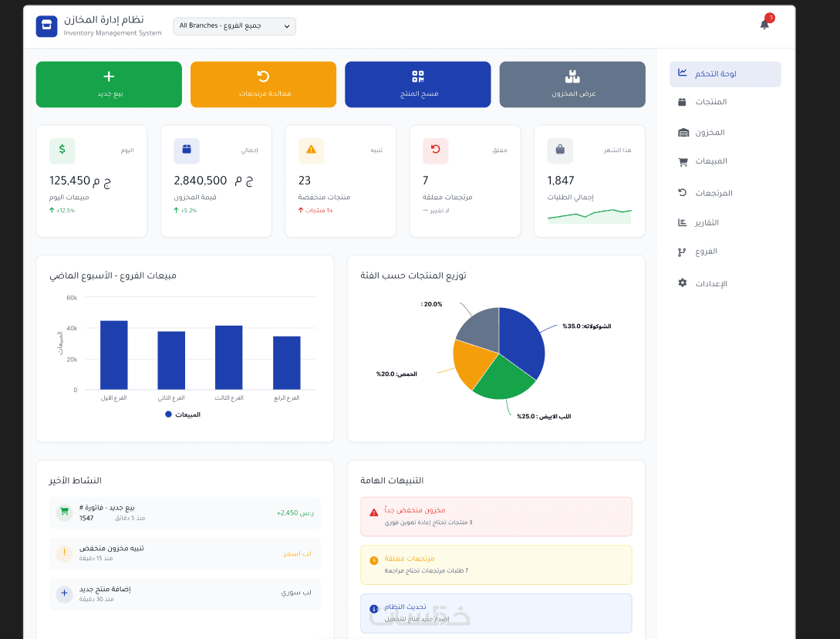Select the green slice of the pie chart
This screenshot has width=840, height=639.
pos(501,379)
